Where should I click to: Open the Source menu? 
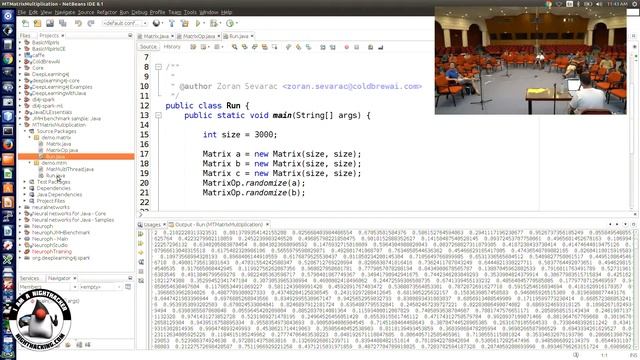click(86, 12)
